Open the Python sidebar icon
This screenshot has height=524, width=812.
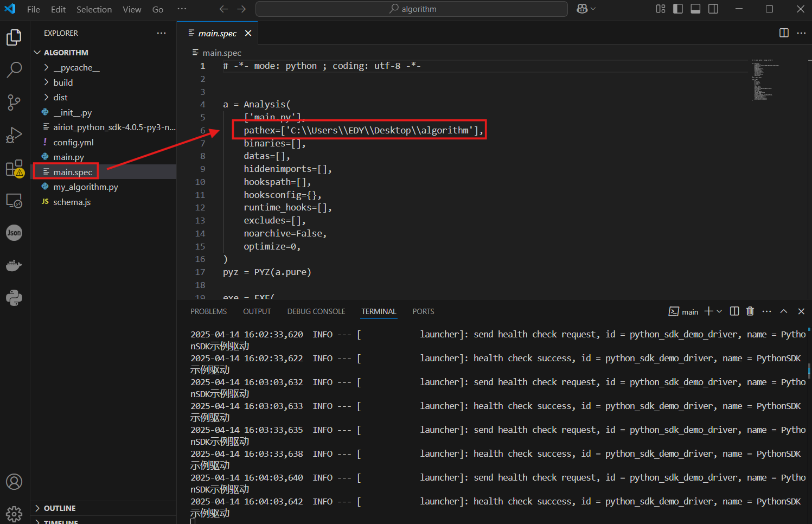pyautogui.click(x=14, y=298)
